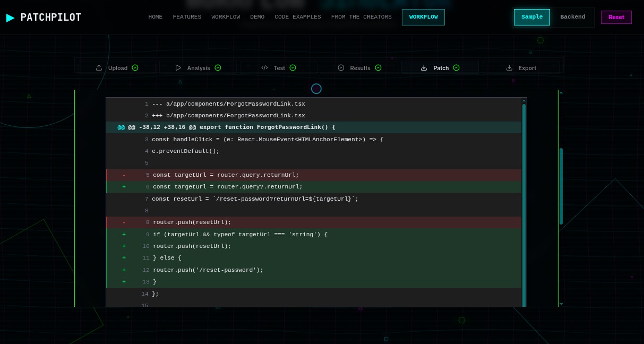The height and width of the screenshot is (344, 644).
Task: Click the green checkmark beside Upload
Action: click(x=135, y=68)
